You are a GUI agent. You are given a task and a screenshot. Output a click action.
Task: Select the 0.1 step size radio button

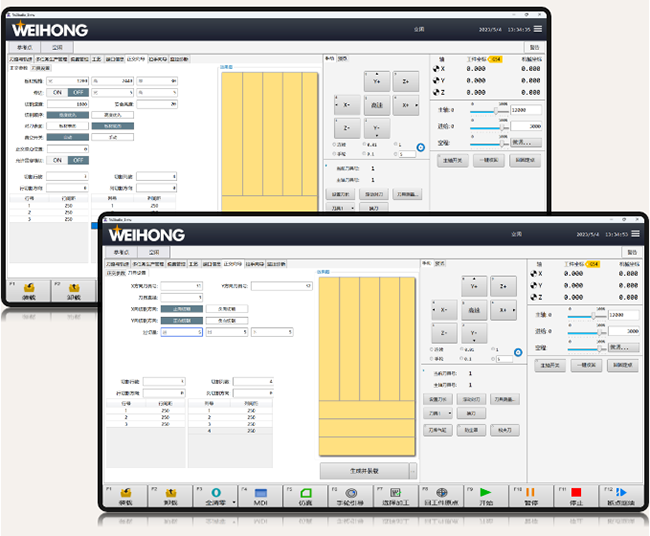pyautogui.click(x=461, y=357)
